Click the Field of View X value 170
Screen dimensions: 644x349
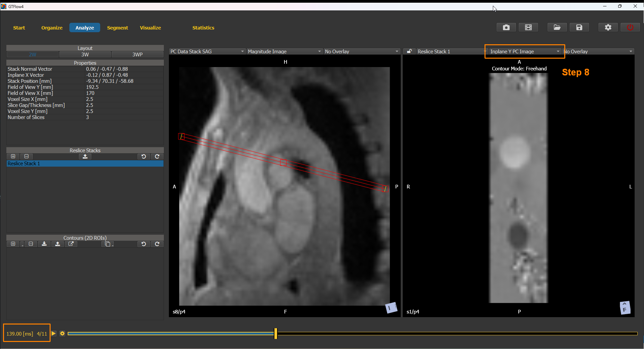pyautogui.click(x=90, y=93)
